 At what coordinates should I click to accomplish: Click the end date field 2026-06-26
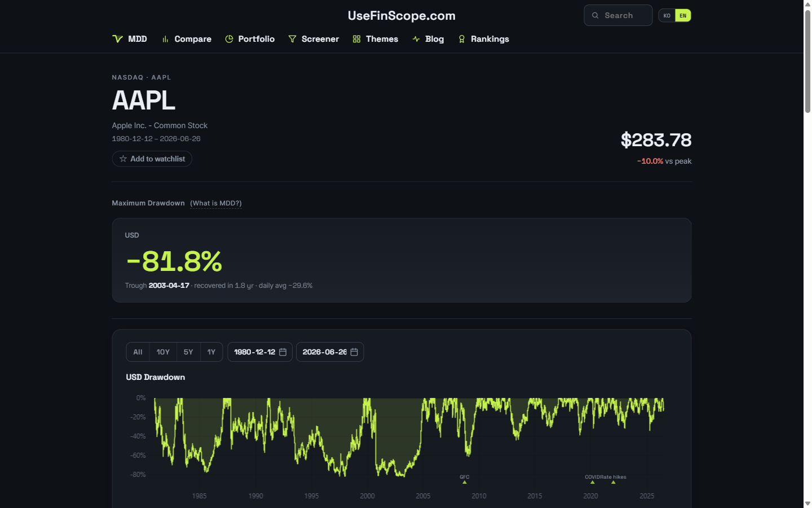[x=330, y=352]
